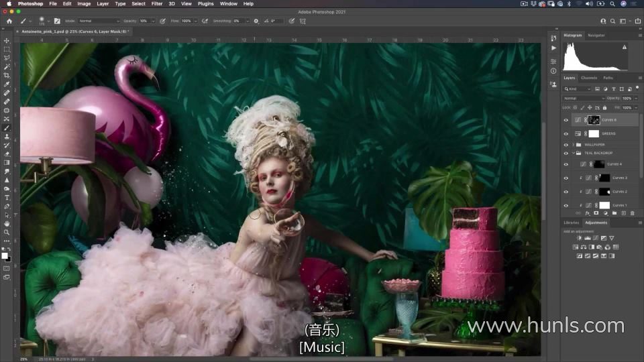
Task: Open the layer blend mode dropdown
Action: [x=582, y=98]
